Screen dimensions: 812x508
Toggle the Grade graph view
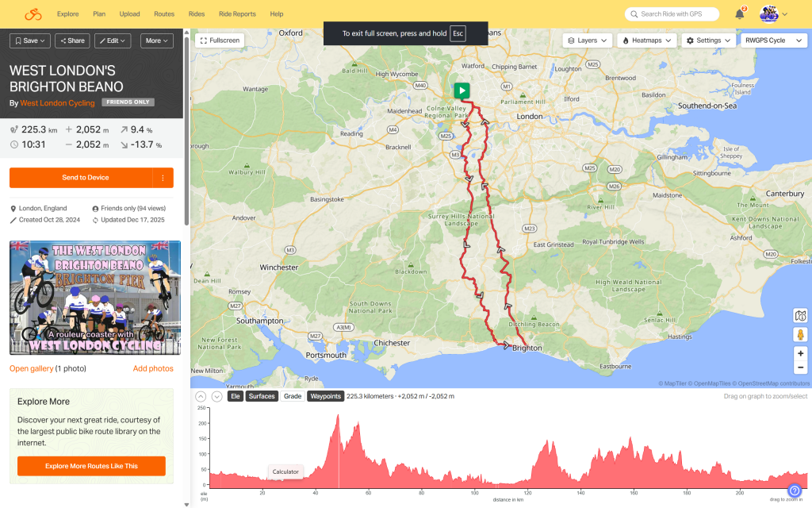point(293,396)
